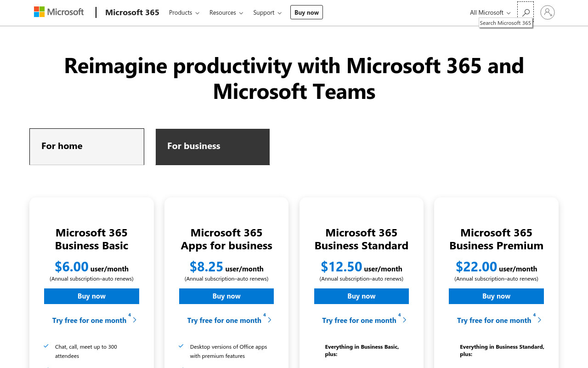Viewport: 588px width, 368px height.
Task: Buy now for Apps for business plan
Action: [x=226, y=296]
